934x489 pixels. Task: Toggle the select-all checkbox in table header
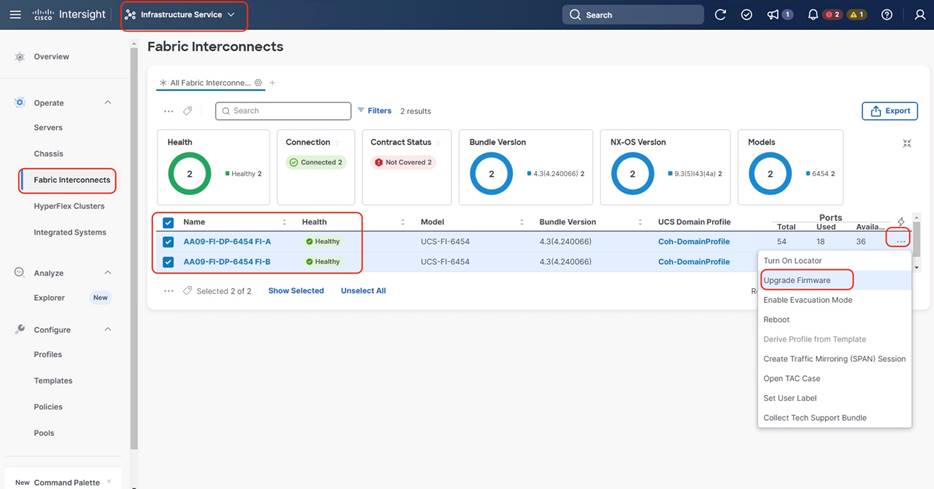pyautogui.click(x=168, y=223)
